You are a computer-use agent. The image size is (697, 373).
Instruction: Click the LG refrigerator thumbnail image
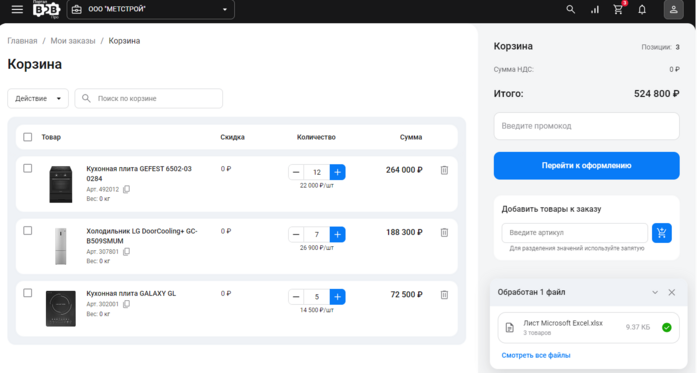click(60, 246)
